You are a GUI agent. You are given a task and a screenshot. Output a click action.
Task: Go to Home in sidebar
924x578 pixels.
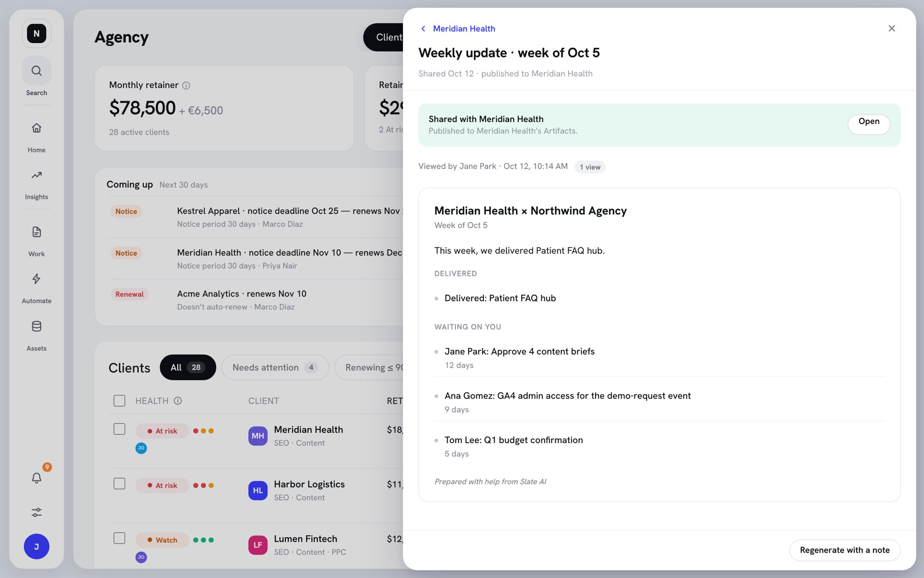[36, 128]
